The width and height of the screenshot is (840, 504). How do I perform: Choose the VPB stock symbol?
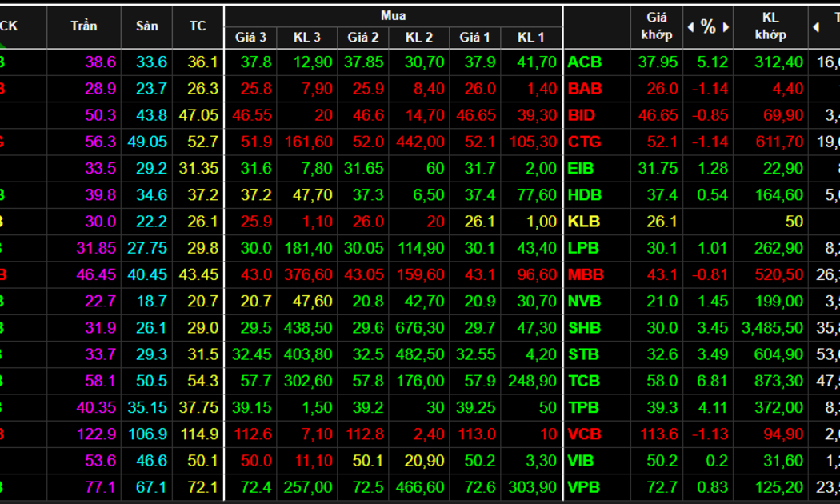click(x=584, y=487)
